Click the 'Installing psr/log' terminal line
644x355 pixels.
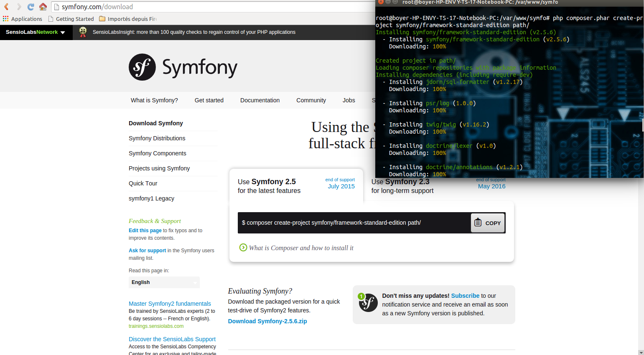(x=429, y=103)
